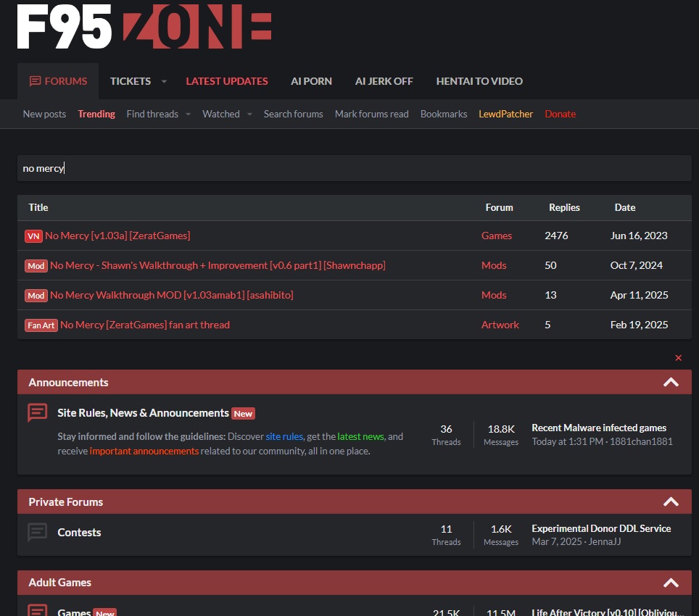The image size is (699, 616).
Task: Click the green 'latest news' link
Action: point(360,436)
